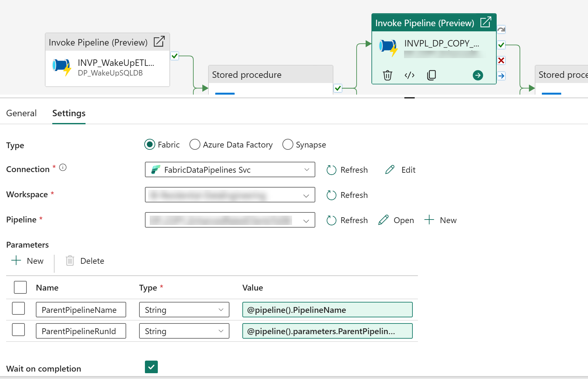
Task: Add a parameter with the New button
Action: click(x=27, y=261)
